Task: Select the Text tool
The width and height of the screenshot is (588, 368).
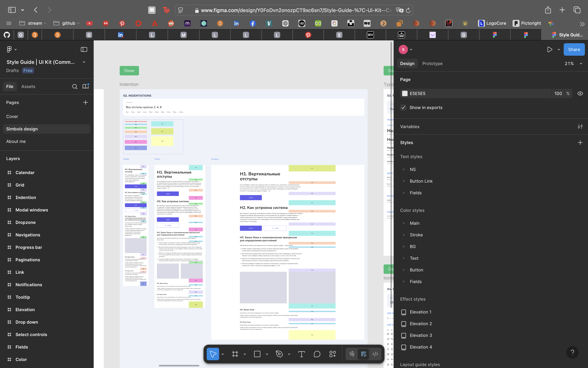Action: click(301, 354)
